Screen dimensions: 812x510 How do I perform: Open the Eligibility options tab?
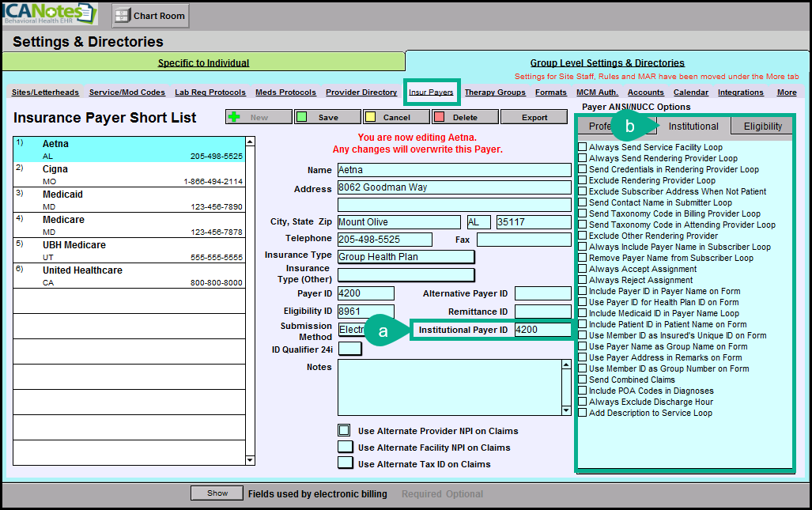pos(762,127)
